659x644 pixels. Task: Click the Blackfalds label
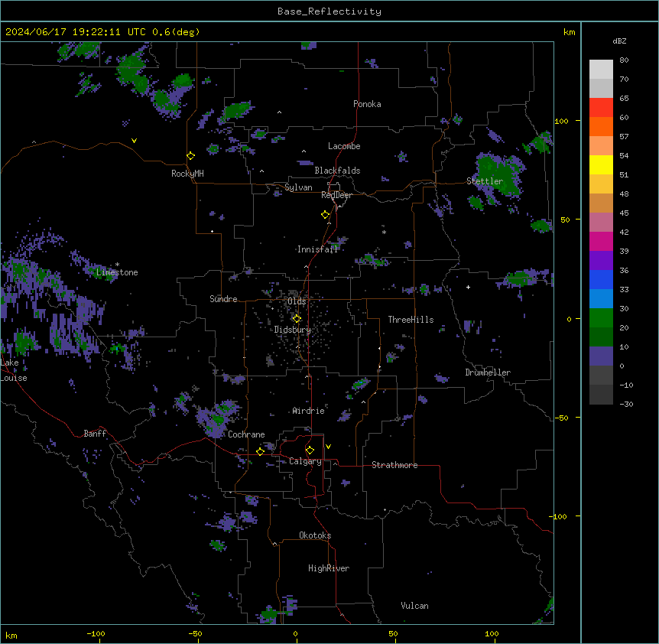coord(337,171)
